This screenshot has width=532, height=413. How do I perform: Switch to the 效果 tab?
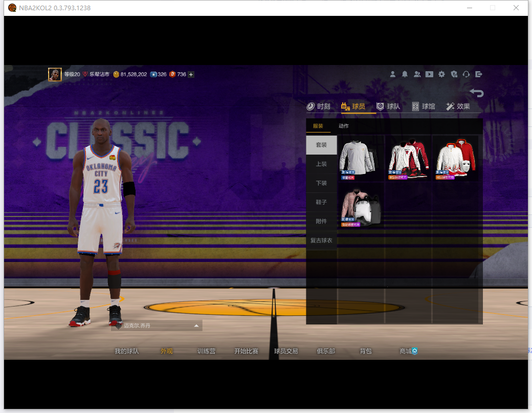[x=458, y=106]
